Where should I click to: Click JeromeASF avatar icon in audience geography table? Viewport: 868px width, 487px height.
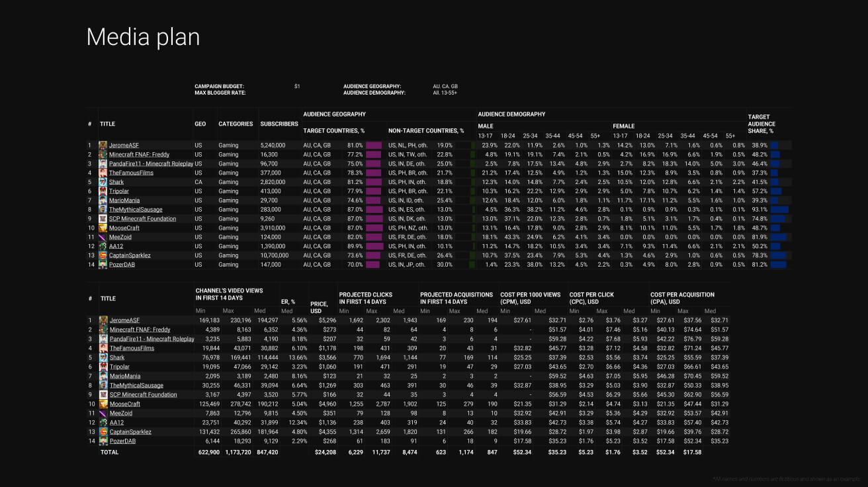[x=103, y=145]
